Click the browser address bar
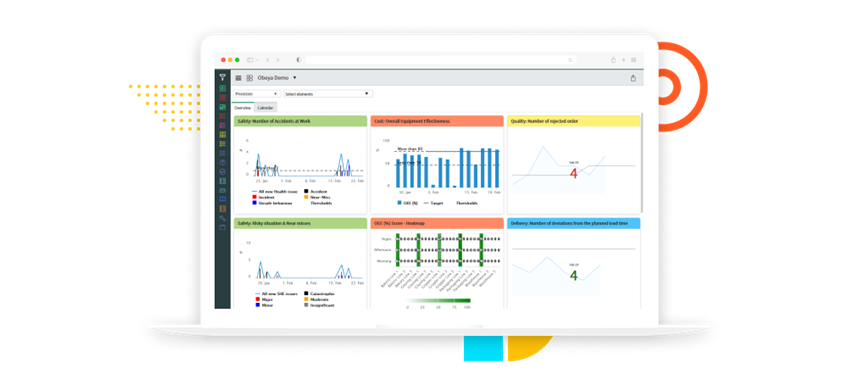This screenshot has width=860, height=375. pyautogui.click(x=440, y=60)
